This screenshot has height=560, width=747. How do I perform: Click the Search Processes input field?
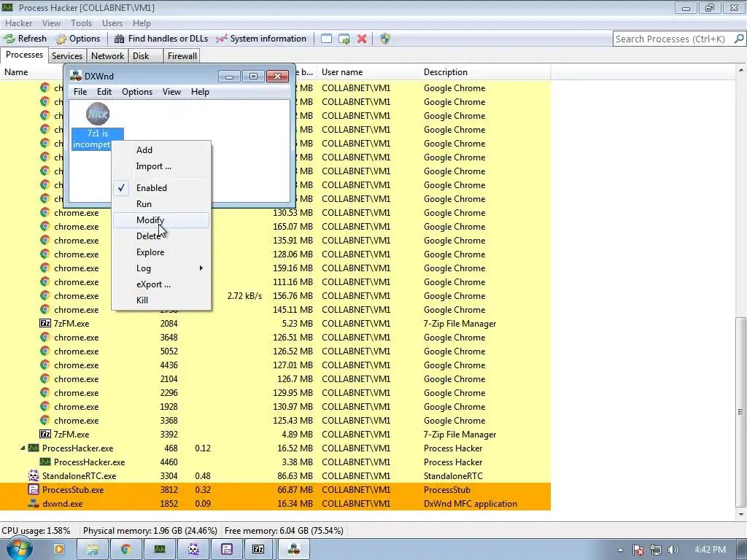pyautogui.click(x=672, y=39)
